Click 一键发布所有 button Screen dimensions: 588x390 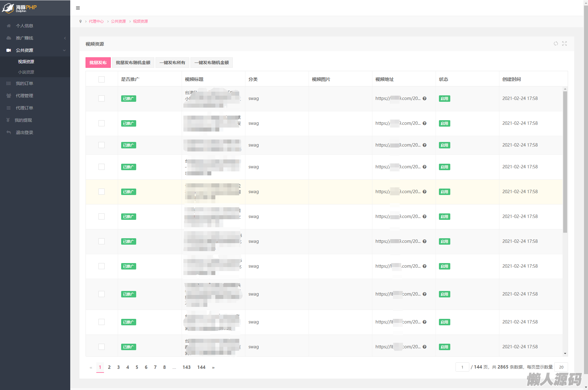tap(172, 63)
